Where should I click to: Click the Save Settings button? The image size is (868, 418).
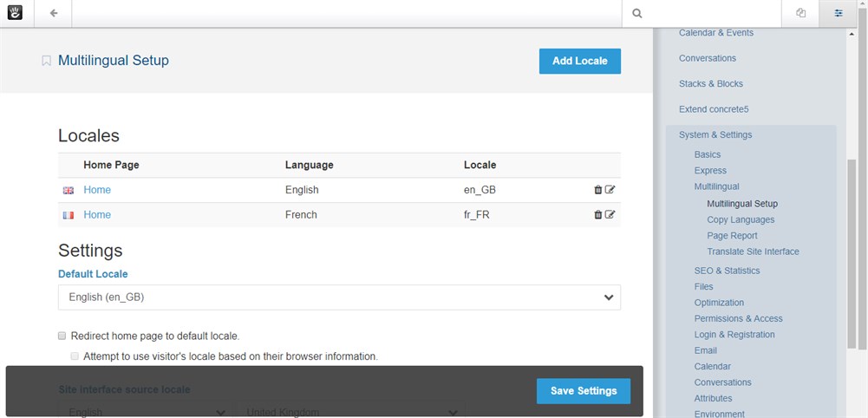click(x=583, y=391)
